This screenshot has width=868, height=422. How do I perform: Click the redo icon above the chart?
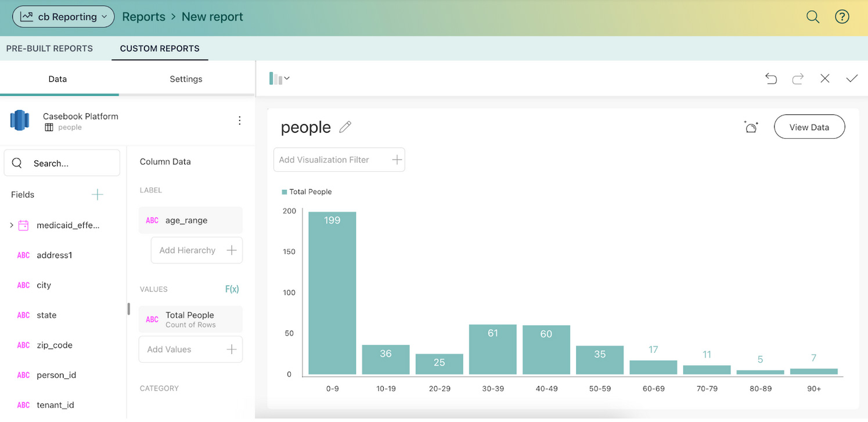click(x=798, y=78)
